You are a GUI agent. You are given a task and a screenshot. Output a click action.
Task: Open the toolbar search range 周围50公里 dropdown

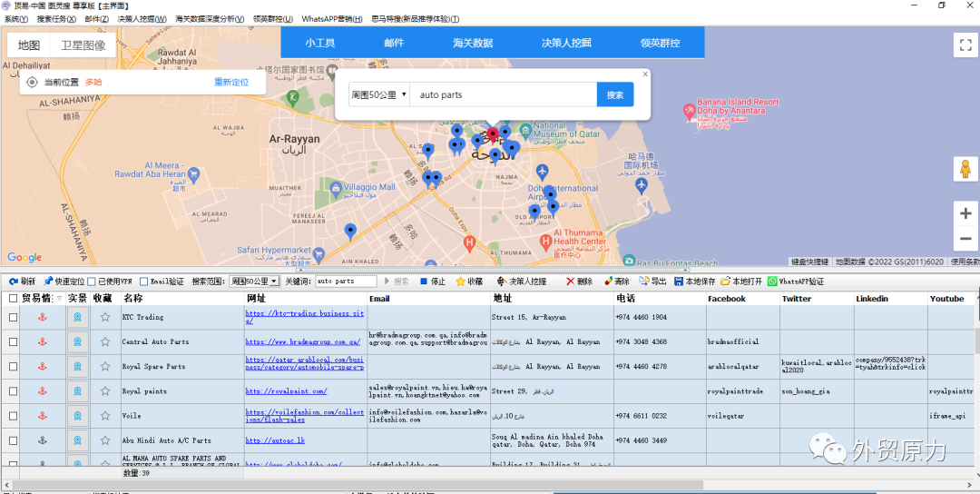point(254,282)
